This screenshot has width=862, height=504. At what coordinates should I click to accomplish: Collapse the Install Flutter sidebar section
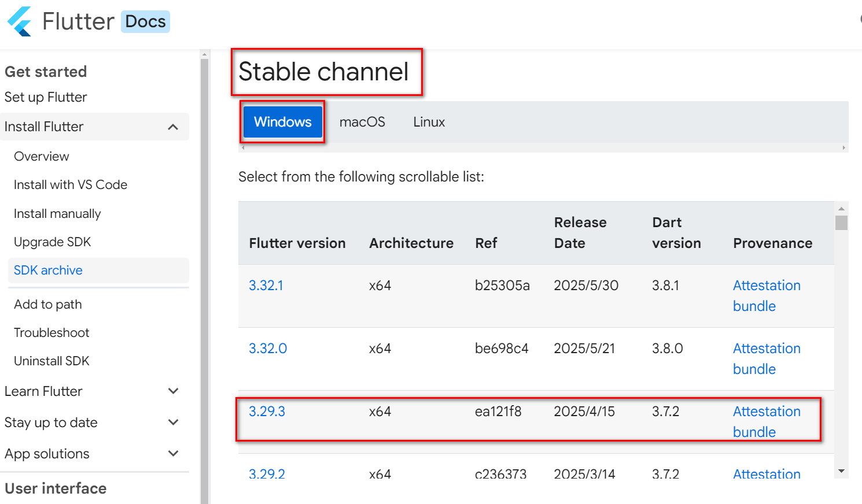(172, 127)
